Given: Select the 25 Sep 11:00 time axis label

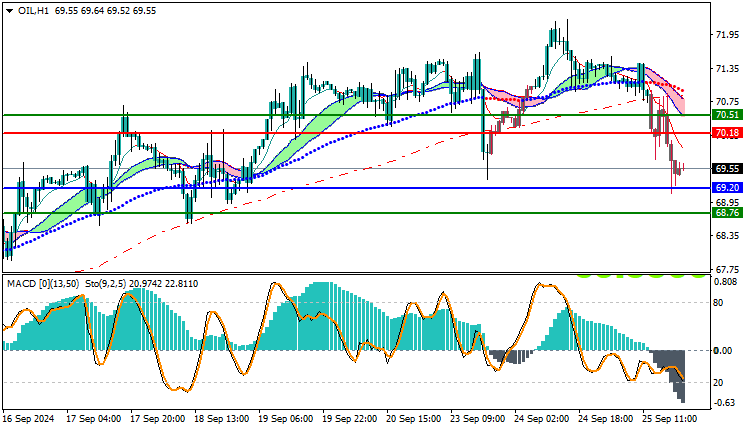Looking at the screenshot, I should point(670,419).
